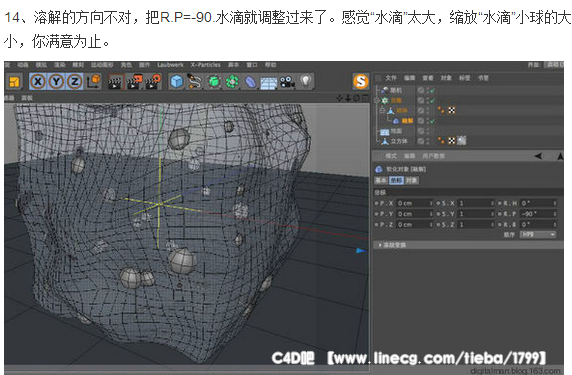572x375 pixels.
Task: Toggle the Y axis lock icon
Action: coord(56,81)
